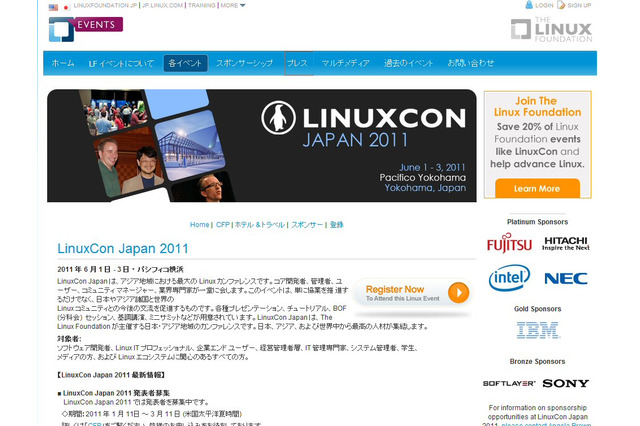This screenshot has width=640, height=426.
Task: Click the 'Bronze Sponsors' heading text
Action: point(537,362)
